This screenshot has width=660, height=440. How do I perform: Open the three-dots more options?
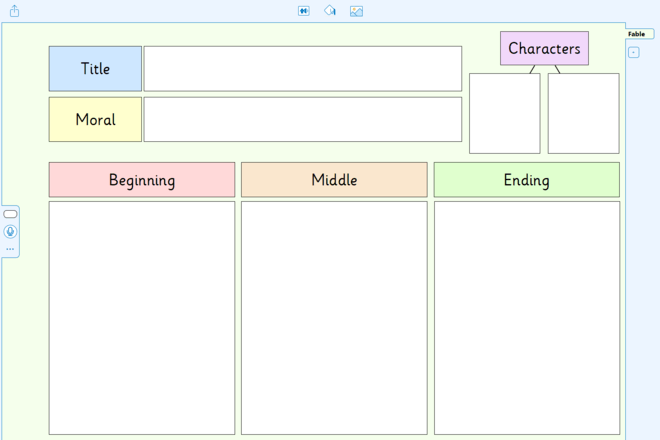pos(10,249)
